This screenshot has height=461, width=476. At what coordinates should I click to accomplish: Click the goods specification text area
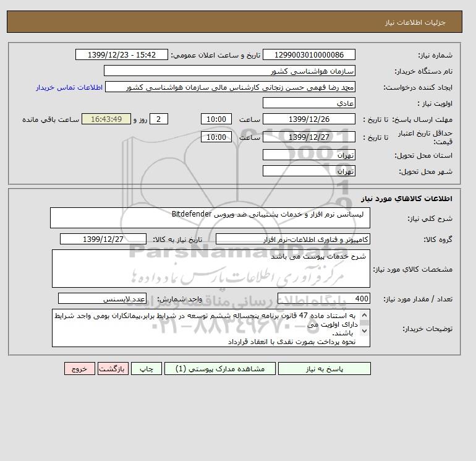click(x=211, y=269)
